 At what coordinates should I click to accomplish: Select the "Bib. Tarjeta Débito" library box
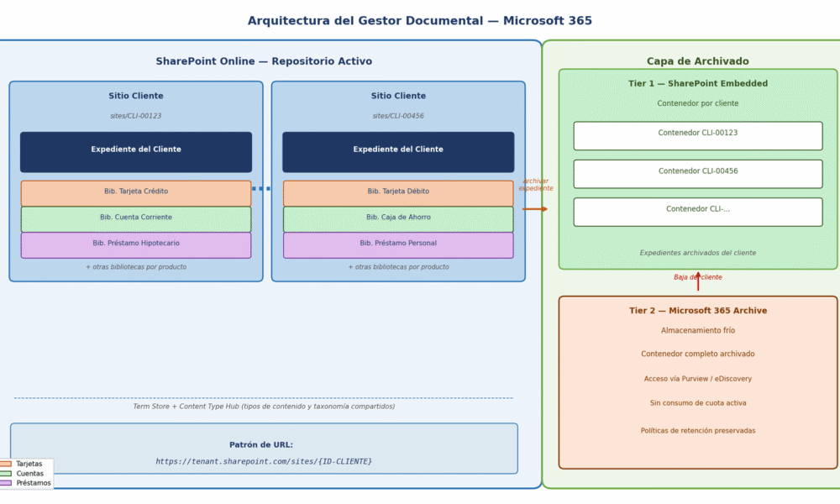coord(398,193)
